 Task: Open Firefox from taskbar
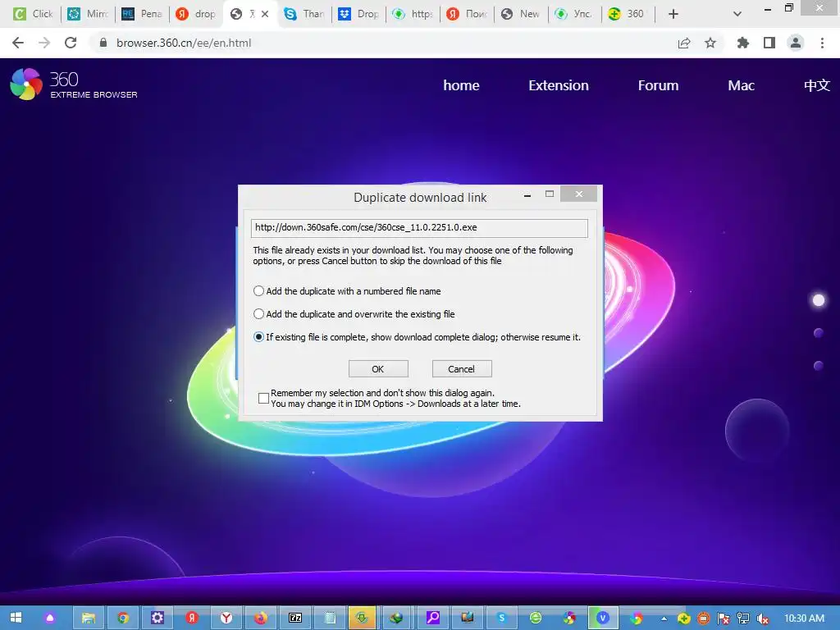click(261, 618)
